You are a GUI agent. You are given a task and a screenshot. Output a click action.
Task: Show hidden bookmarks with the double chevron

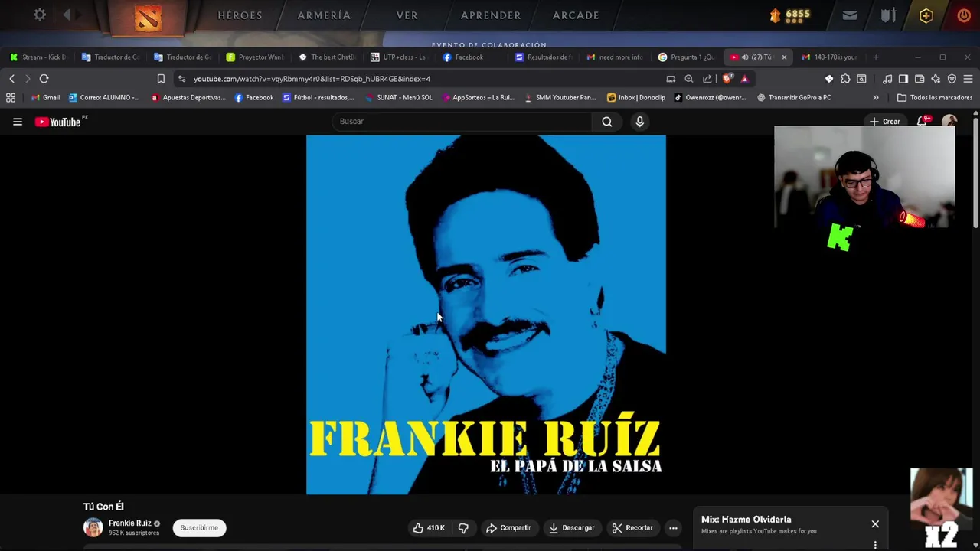tap(876, 97)
